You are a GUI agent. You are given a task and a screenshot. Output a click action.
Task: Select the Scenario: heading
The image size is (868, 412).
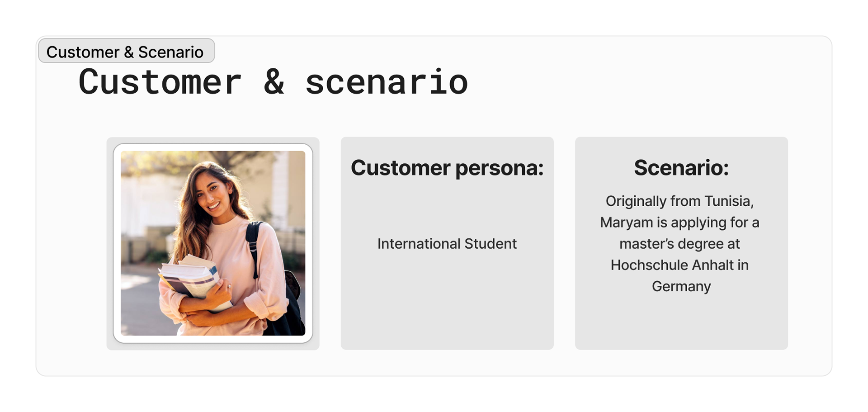coord(681,168)
